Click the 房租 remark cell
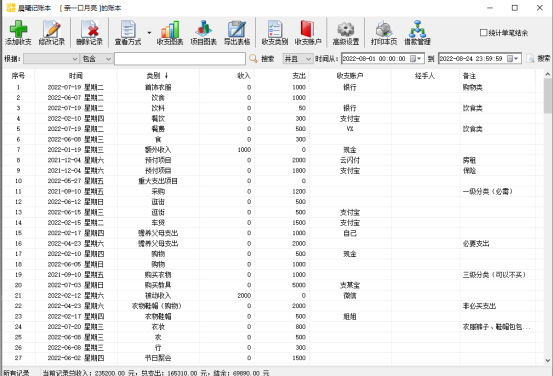The height and width of the screenshot is (376, 553). click(469, 160)
